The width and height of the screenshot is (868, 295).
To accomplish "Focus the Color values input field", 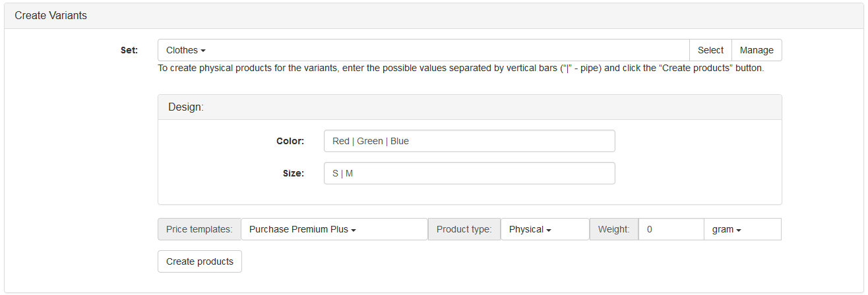I will (x=469, y=141).
